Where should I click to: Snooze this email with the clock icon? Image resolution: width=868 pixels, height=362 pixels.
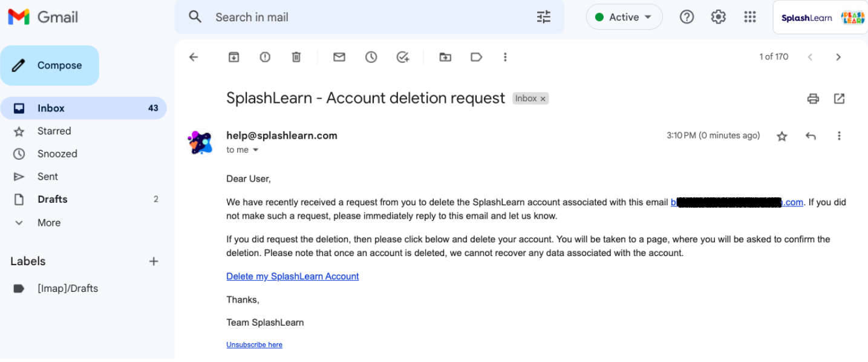(x=371, y=57)
